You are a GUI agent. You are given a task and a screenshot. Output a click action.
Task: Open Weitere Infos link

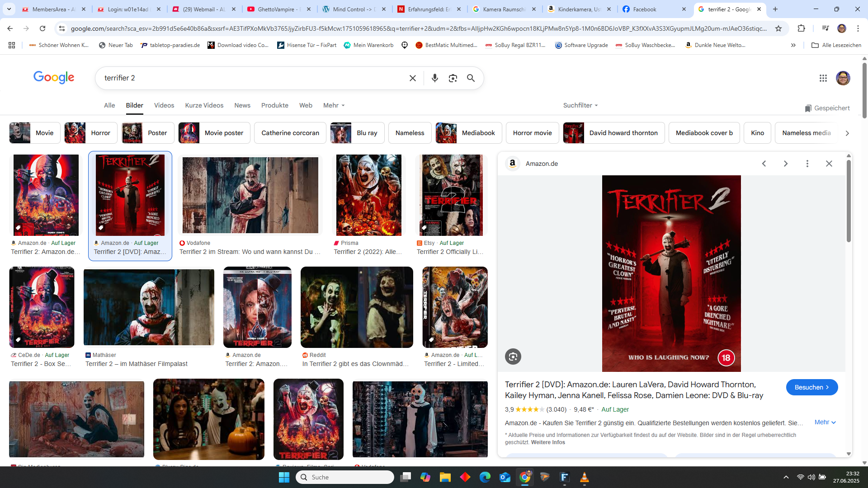pyautogui.click(x=548, y=442)
